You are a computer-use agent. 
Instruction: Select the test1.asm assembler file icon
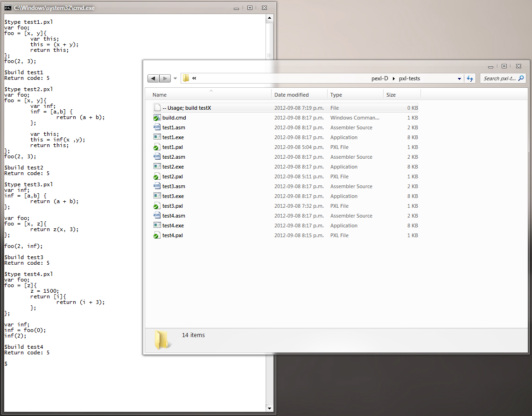157,127
